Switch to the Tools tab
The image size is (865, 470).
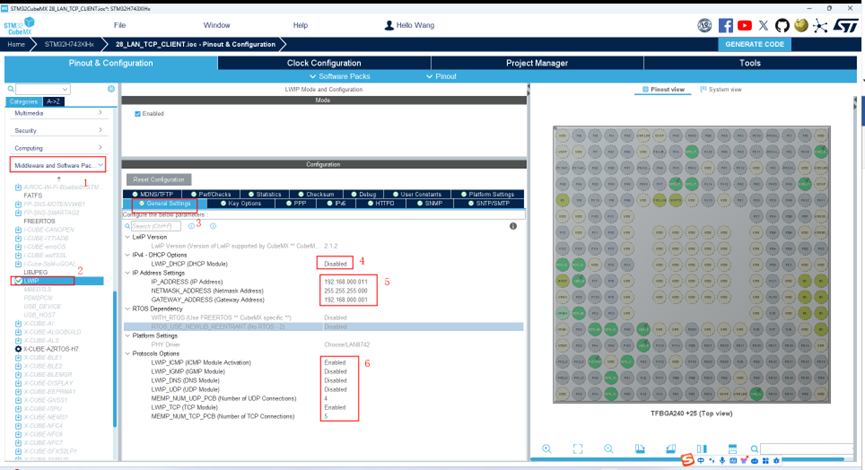coord(750,63)
